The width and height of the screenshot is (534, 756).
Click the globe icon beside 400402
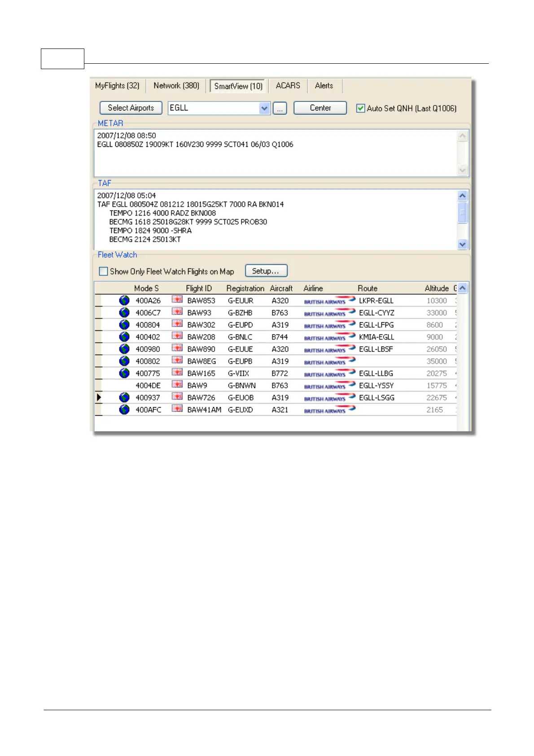[x=124, y=337]
